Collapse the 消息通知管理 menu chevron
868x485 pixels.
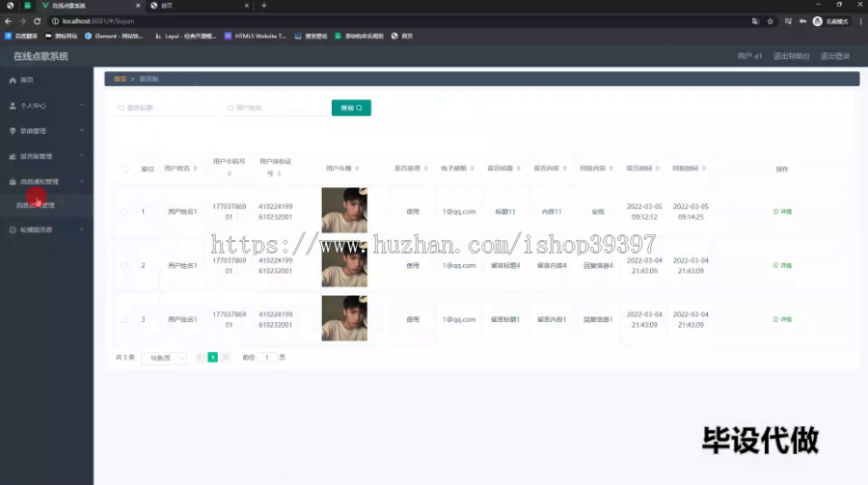(82, 181)
